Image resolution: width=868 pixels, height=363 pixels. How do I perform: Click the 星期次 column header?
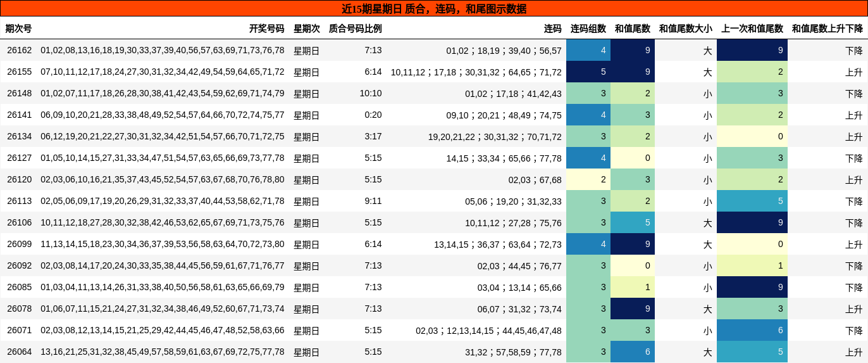click(x=307, y=29)
